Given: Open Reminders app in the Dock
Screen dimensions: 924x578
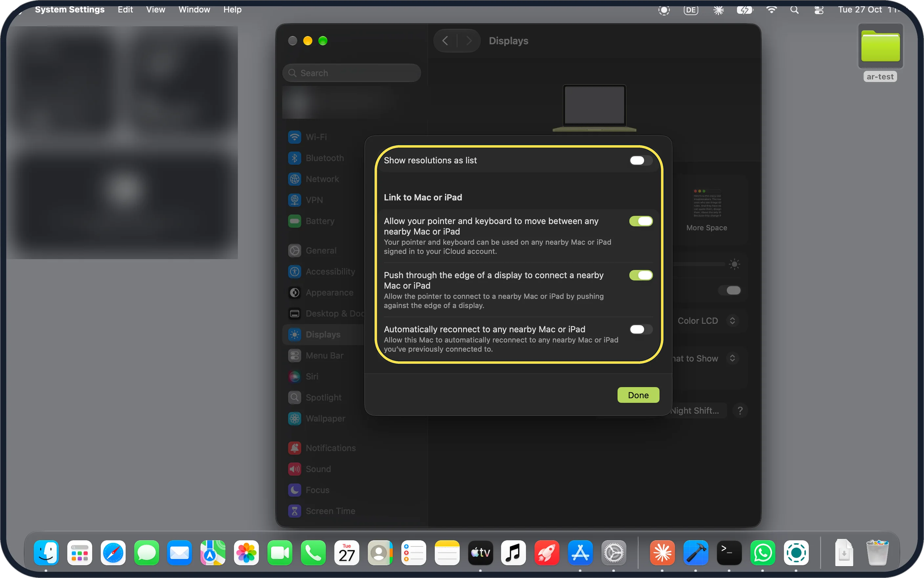Looking at the screenshot, I should (x=414, y=552).
